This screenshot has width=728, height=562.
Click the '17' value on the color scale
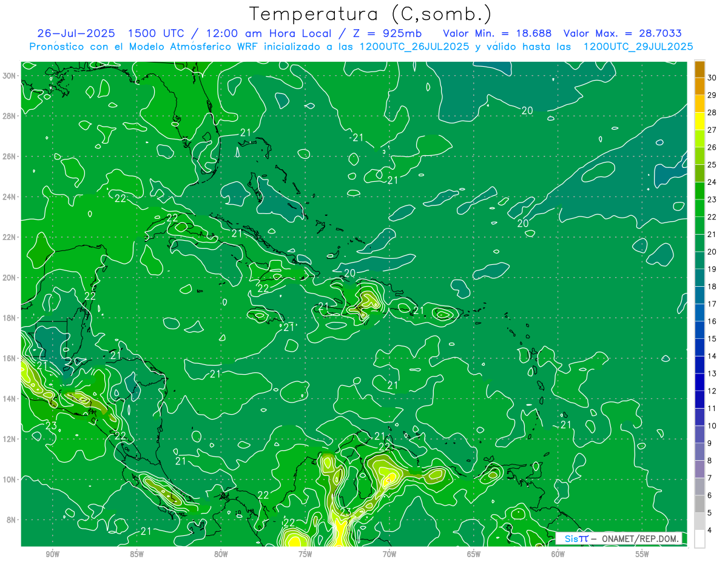(712, 304)
